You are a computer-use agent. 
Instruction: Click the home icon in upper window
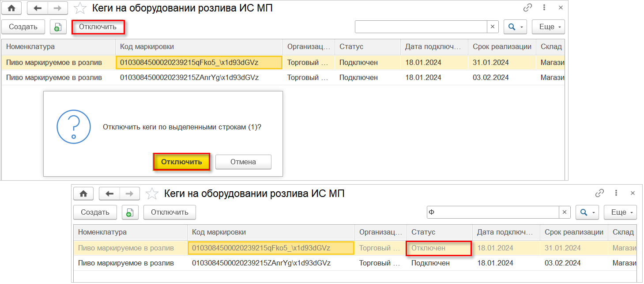point(11,8)
